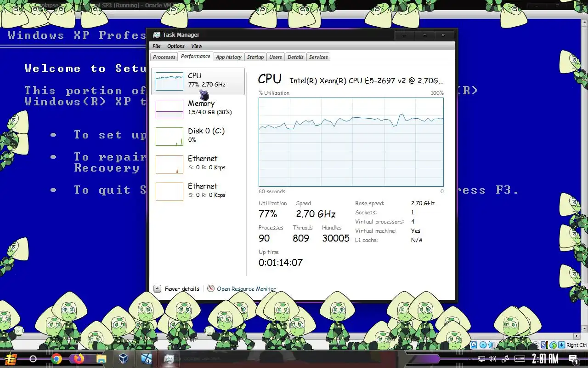Switch to the XP virtual machine taskbar icon
The width and height of the screenshot is (588, 368).
coord(147,359)
